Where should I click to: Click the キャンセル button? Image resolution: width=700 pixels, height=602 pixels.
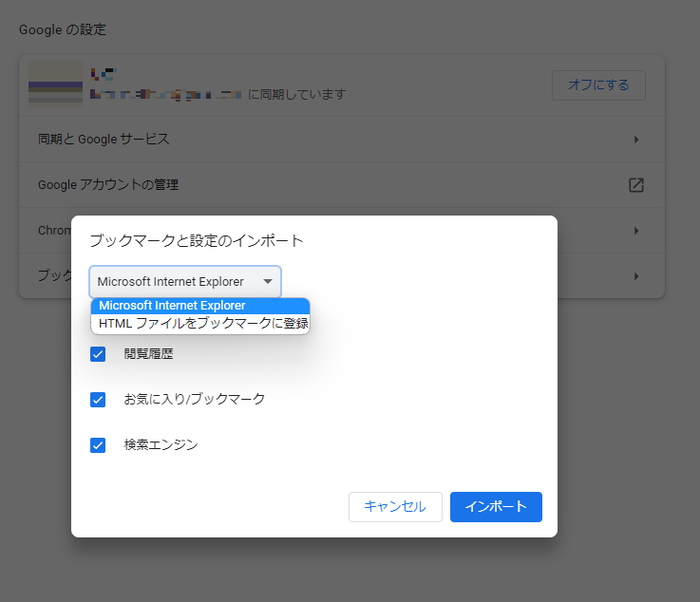(x=395, y=507)
